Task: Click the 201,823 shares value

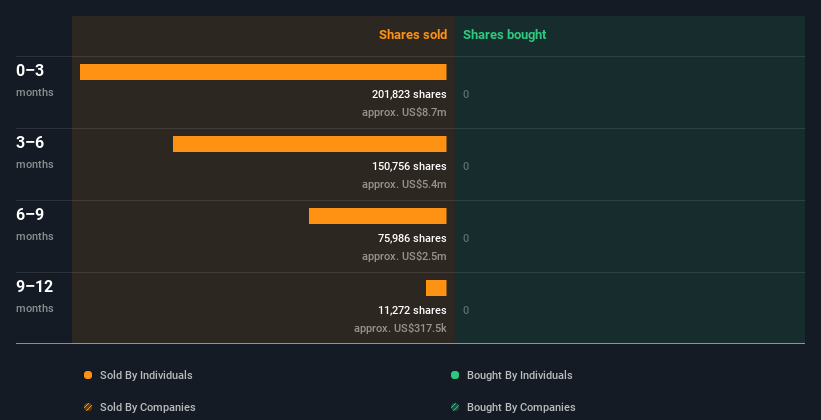Action: click(409, 94)
